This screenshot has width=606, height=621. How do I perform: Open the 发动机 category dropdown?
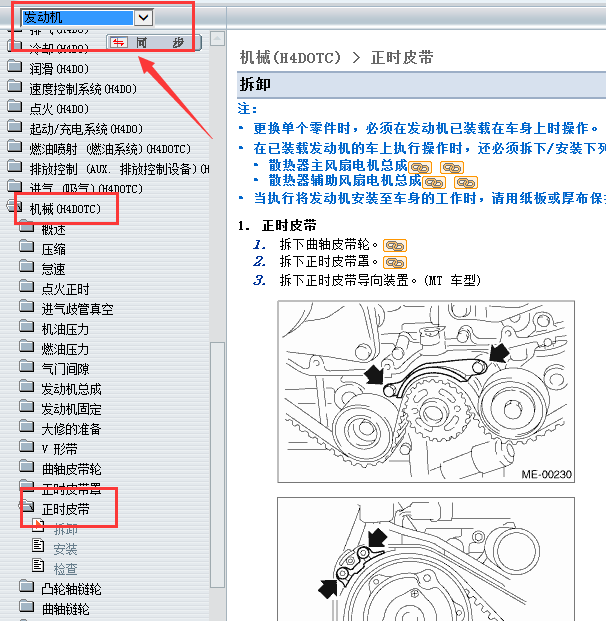point(143,17)
